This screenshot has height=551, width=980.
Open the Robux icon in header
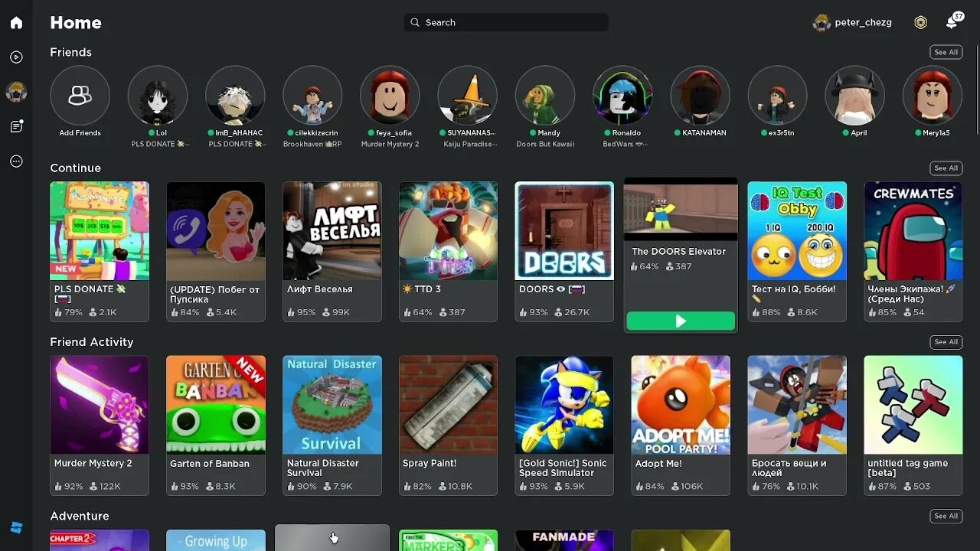tap(920, 22)
